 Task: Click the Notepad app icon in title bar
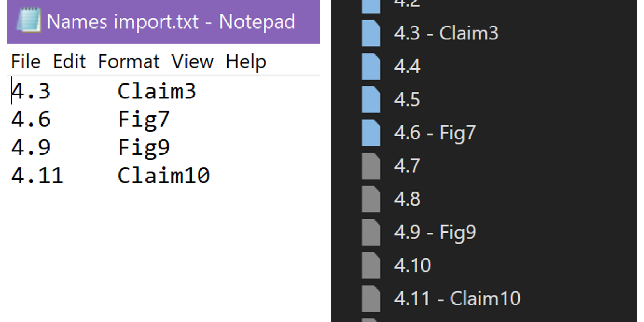click(29, 20)
